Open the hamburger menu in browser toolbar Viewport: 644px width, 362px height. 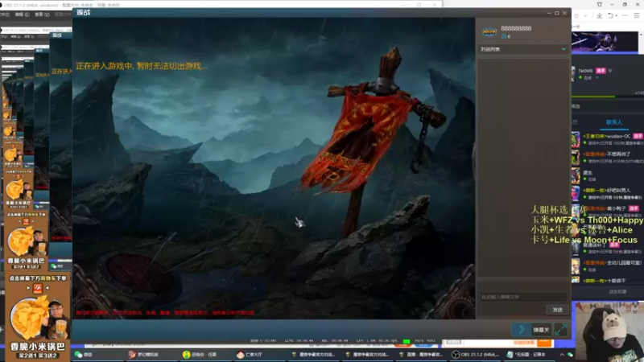click(x=637, y=15)
